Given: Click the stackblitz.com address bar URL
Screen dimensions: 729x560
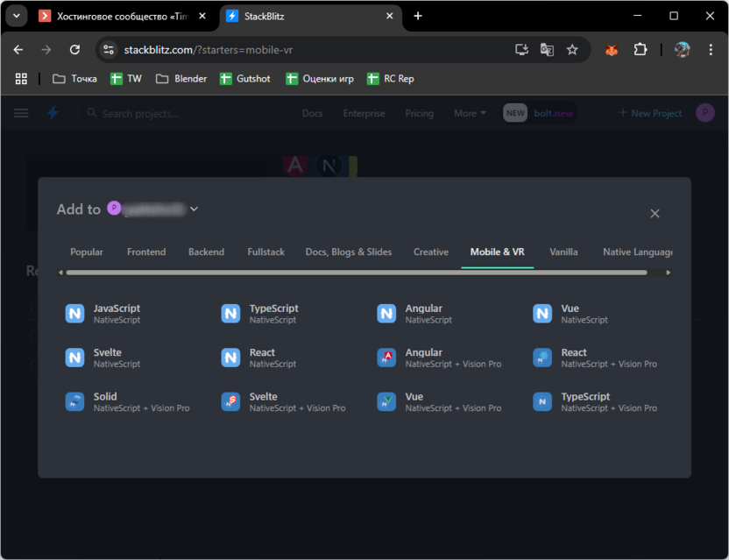Looking at the screenshot, I should (x=209, y=50).
